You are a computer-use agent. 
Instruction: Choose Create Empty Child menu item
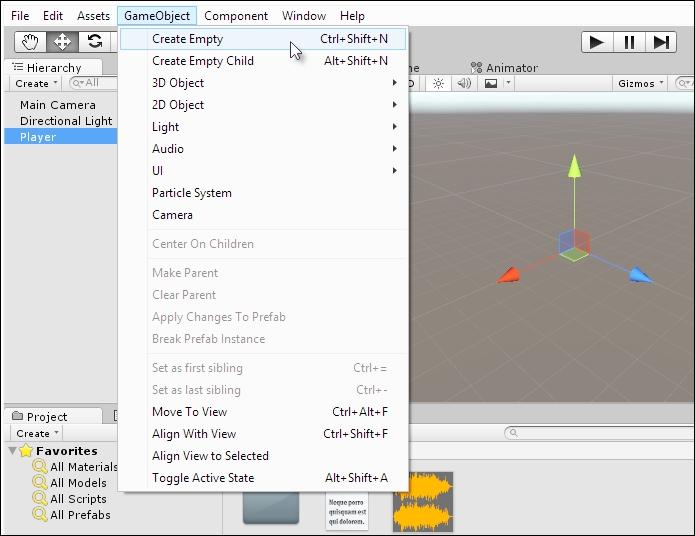[263, 61]
